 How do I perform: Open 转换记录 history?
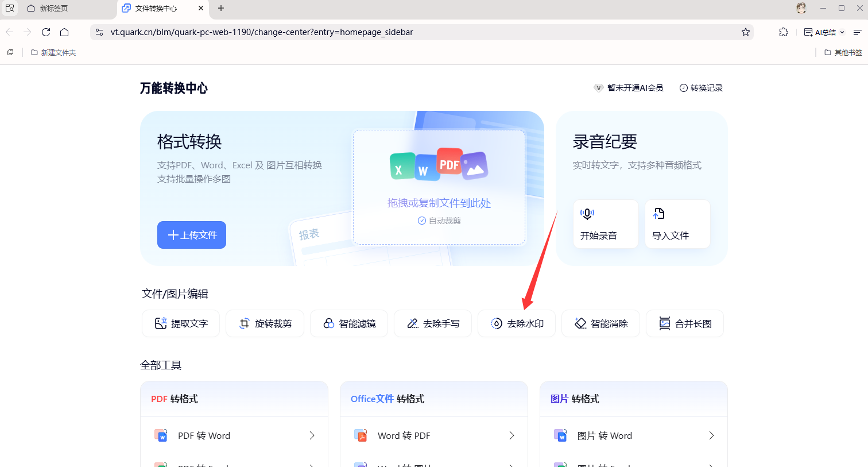tap(701, 88)
